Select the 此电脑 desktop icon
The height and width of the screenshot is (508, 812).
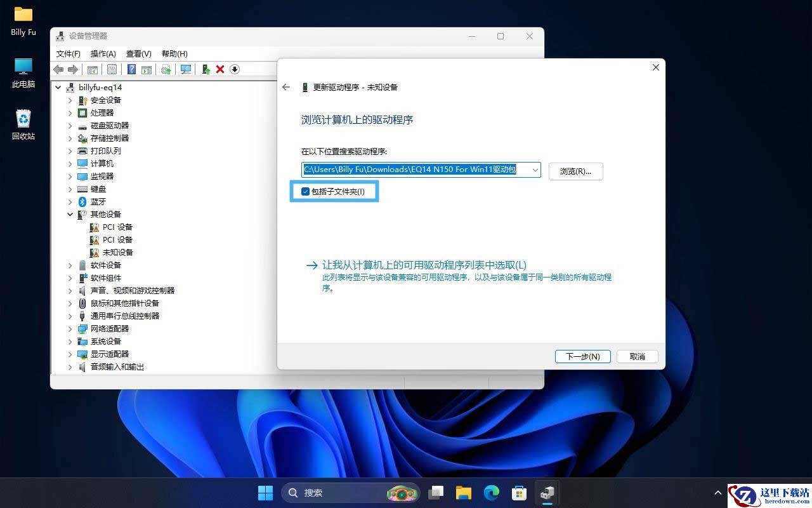[x=23, y=72]
